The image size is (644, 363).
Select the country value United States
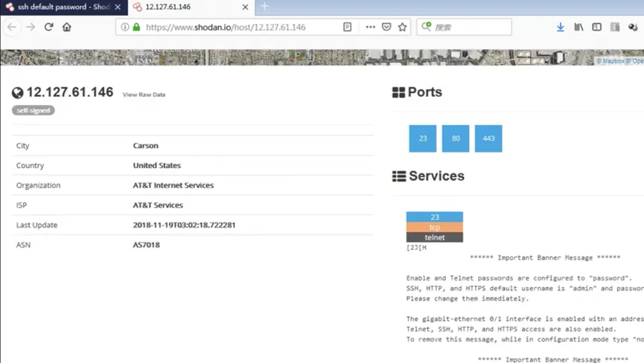point(157,165)
